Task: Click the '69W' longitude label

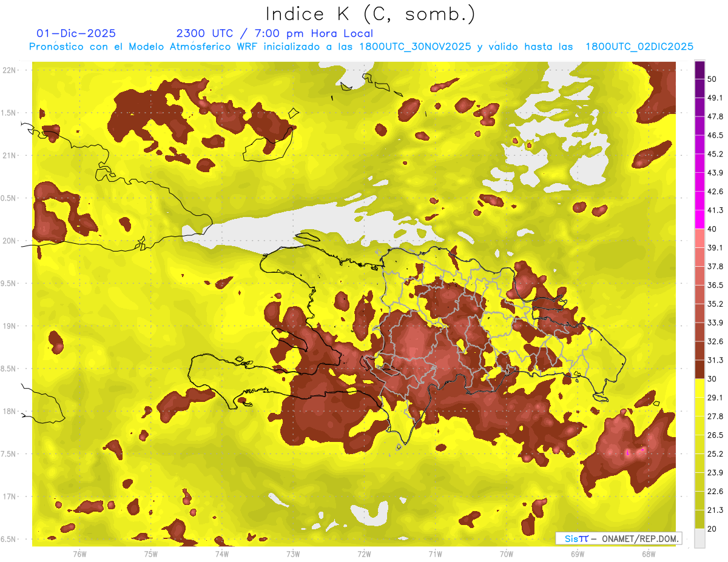Action: (577, 554)
